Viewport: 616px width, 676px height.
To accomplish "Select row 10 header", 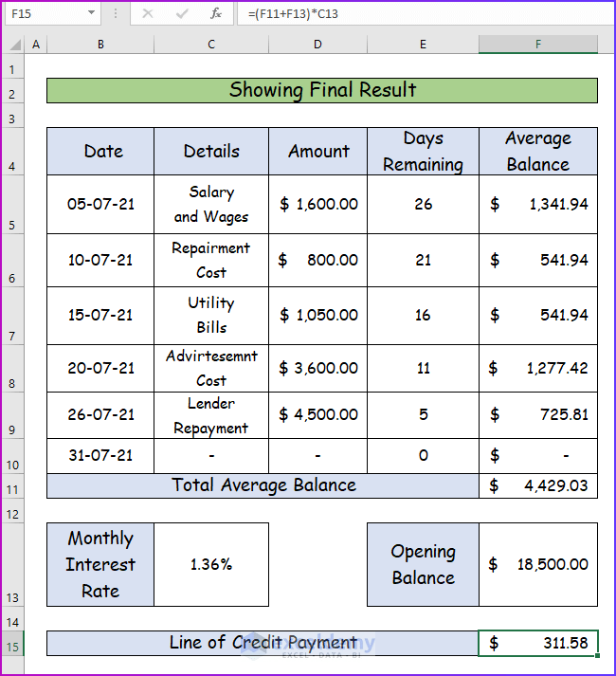I will (12, 456).
